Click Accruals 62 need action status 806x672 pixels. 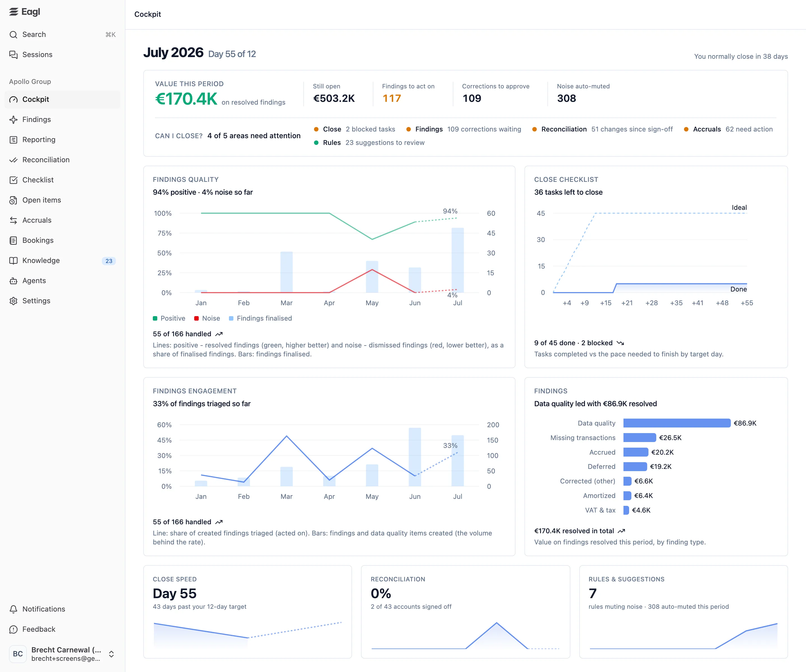728,129
